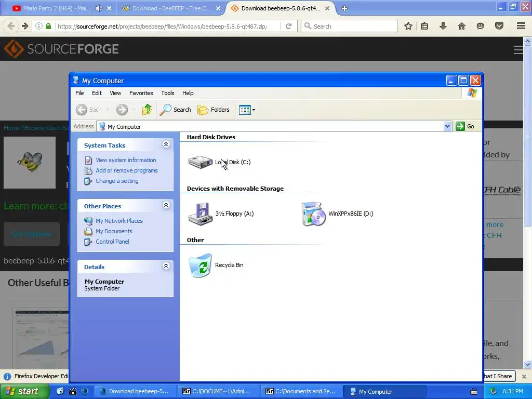Open the File menu
Screen dimensions: 532x399
pyautogui.click(x=79, y=93)
